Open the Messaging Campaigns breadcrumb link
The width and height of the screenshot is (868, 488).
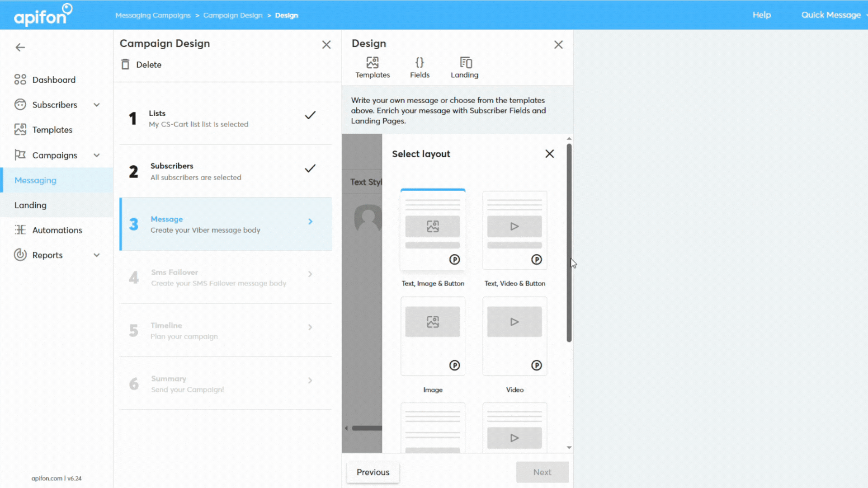coord(153,15)
